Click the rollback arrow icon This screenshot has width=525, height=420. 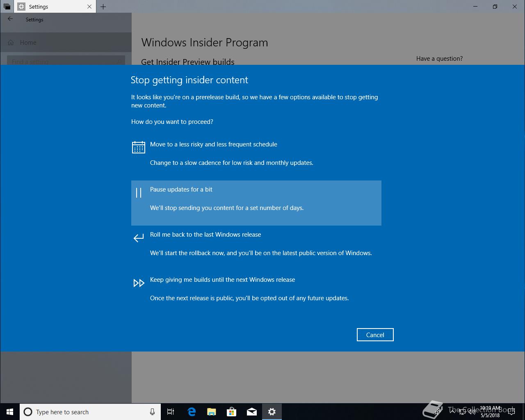(x=139, y=237)
